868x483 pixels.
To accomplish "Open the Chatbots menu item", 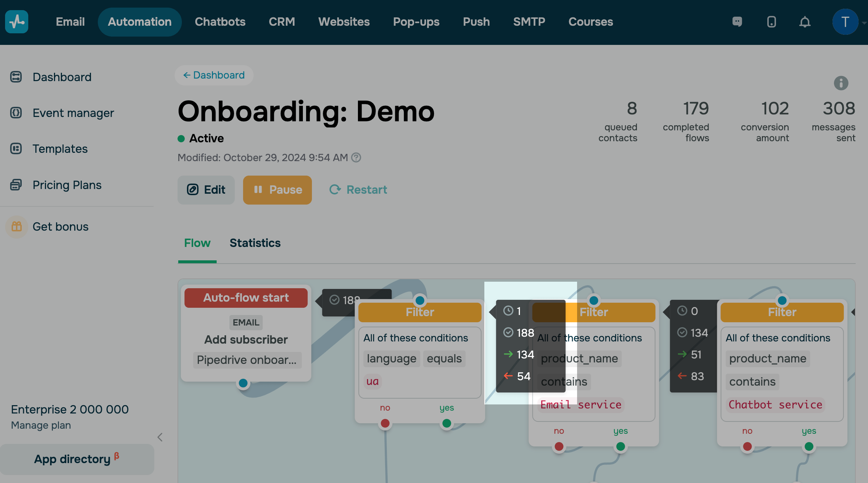I will point(220,22).
